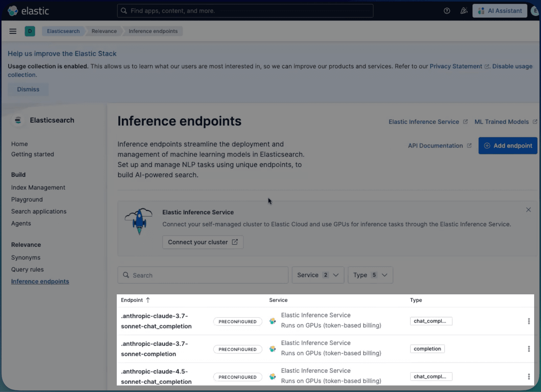This screenshot has width=541, height=392.
Task: Open the Privacy Statement link
Action: tap(456, 66)
